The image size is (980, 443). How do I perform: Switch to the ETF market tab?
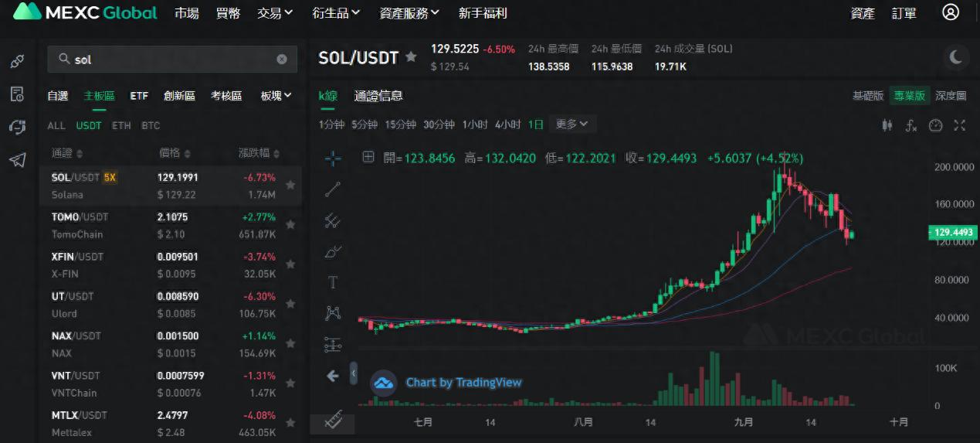139,96
